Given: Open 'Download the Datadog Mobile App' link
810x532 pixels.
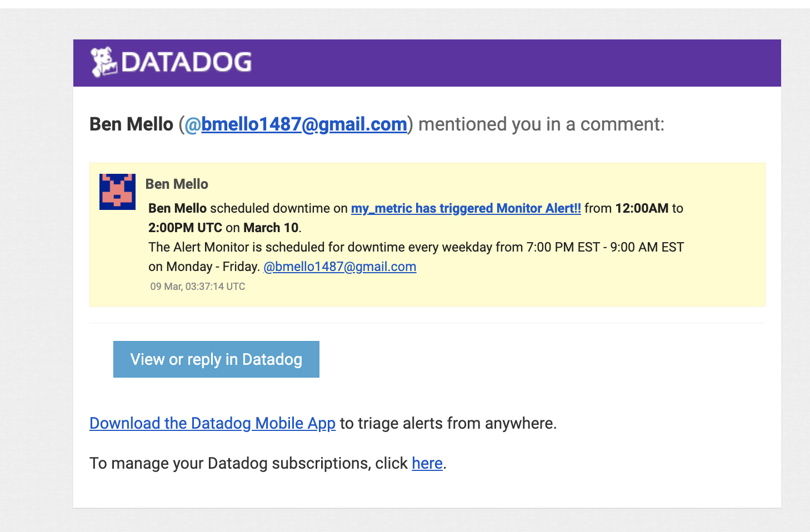Looking at the screenshot, I should point(212,423).
